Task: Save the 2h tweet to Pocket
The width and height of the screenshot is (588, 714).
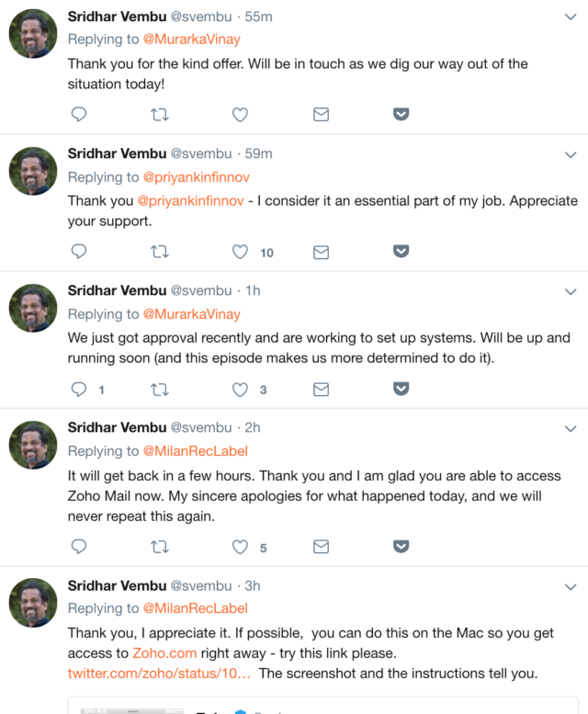Action: 401,547
